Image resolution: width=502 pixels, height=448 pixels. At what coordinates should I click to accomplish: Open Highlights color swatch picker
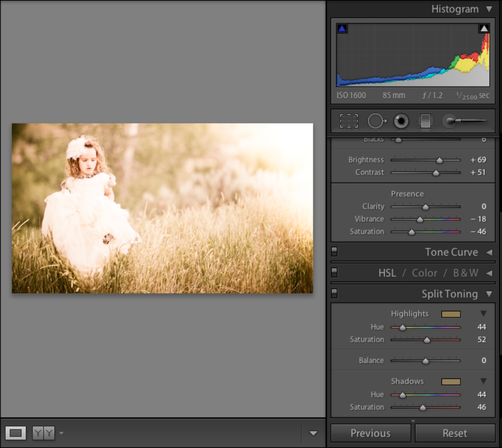(451, 314)
